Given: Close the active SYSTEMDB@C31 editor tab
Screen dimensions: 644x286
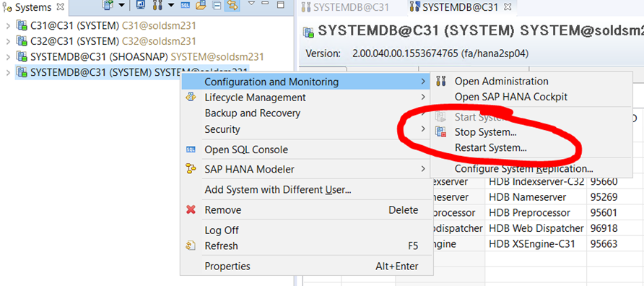Looking at the screenshot, I should (x=508, y=7).
